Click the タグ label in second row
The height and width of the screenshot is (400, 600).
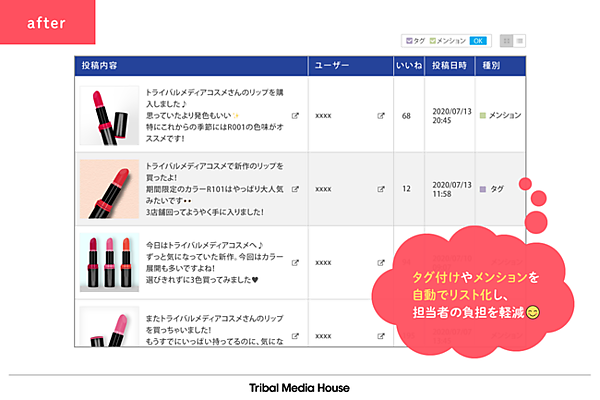click(497, 189)
